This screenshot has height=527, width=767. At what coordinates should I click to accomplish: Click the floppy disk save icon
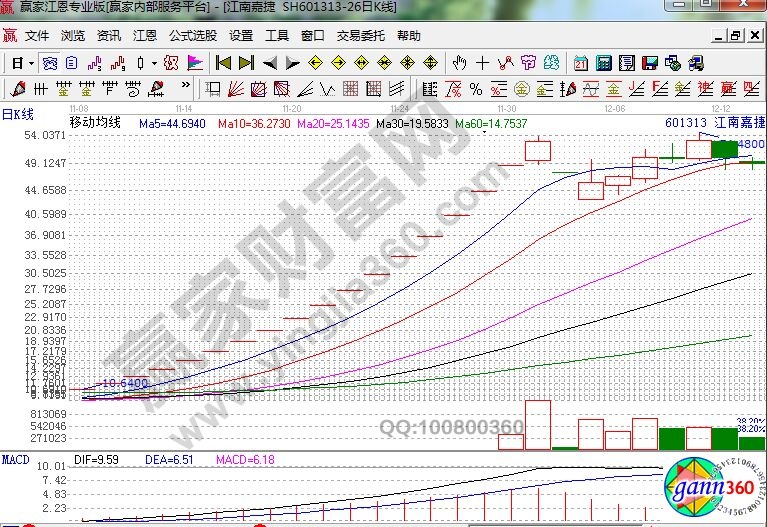(x=651, y=63)
